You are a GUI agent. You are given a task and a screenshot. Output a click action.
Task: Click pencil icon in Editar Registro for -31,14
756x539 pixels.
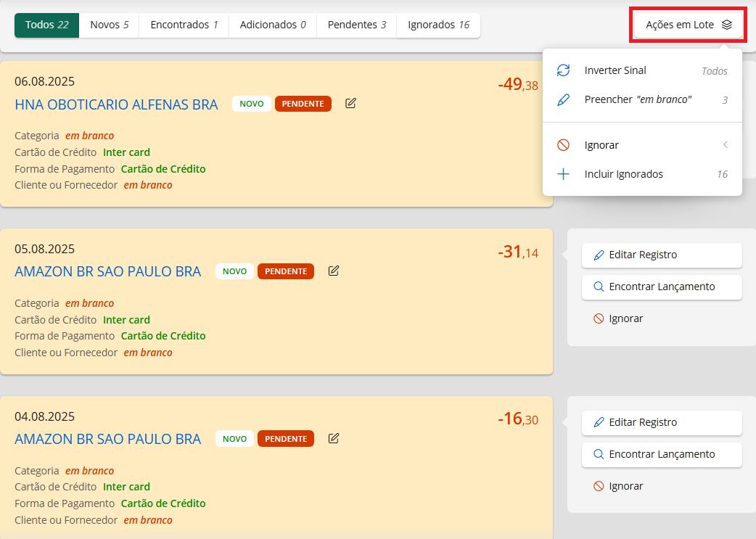[x=599, y=255]
